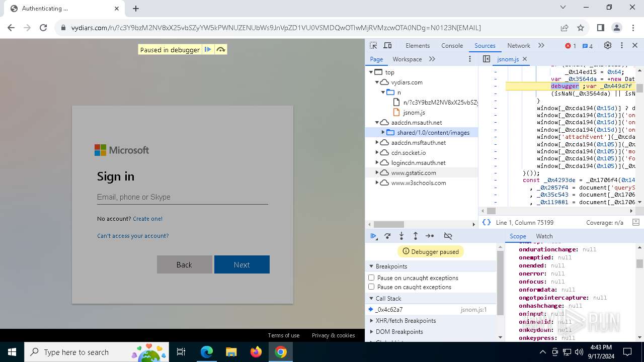The height and width of the screenshot is (362, 644).
Task: Switch to the Console tab
Action: click(452, 45)
